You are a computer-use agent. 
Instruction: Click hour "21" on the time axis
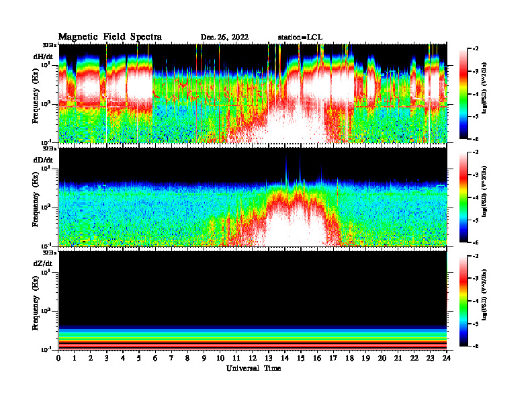398,358
